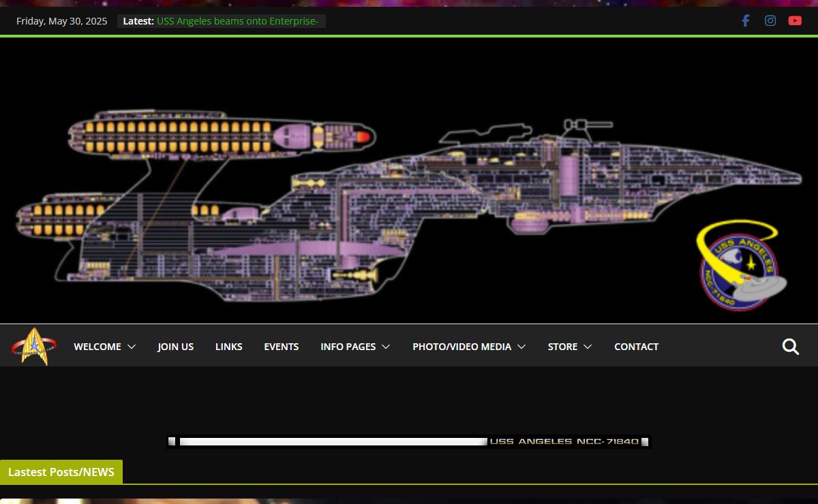Navigate to EVENTS page

point(282,347)
